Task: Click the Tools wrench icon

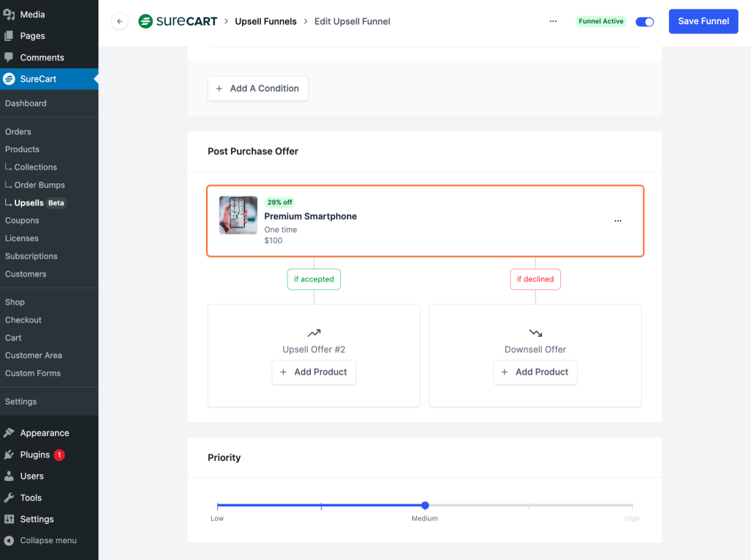Action: click(9, 498)
